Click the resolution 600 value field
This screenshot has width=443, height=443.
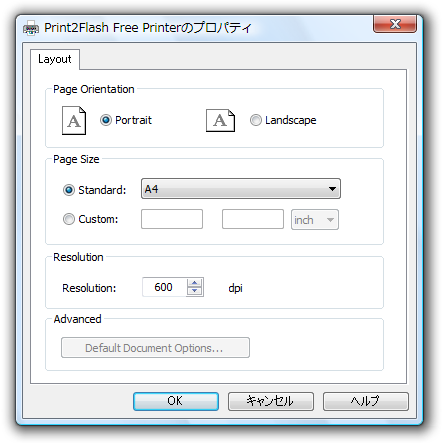(x=164, y=287)
